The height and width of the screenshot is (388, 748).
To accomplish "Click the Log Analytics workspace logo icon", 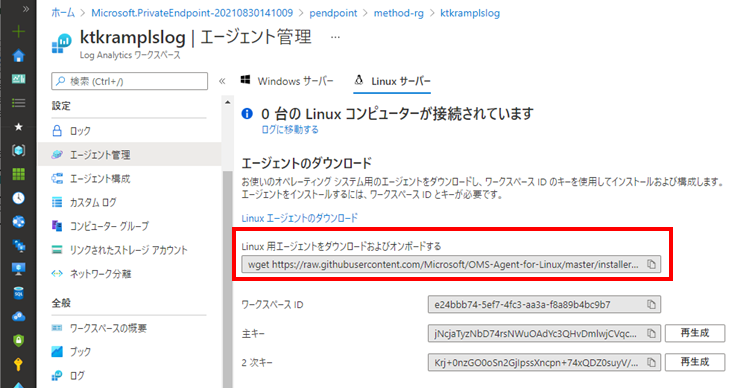I will (61, 43).
